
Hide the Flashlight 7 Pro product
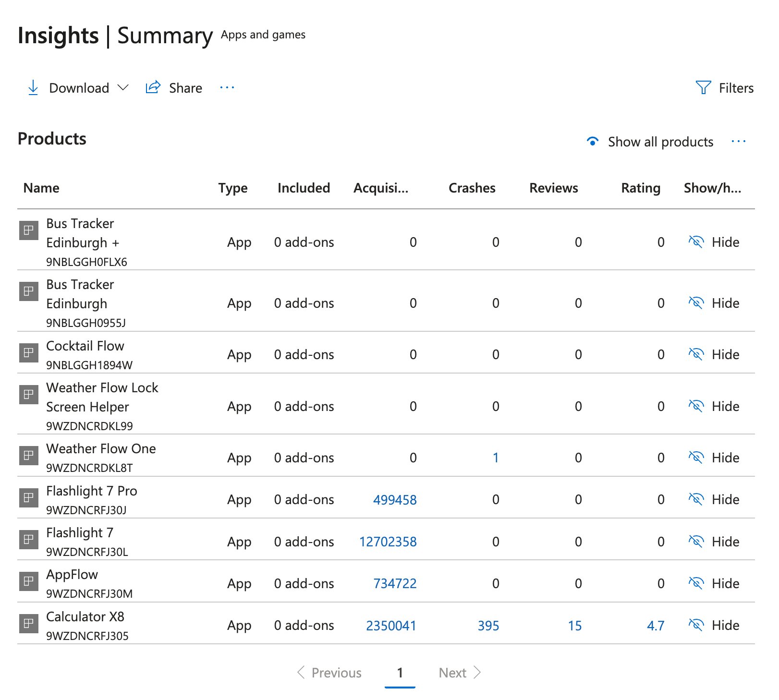[x=714, y=499]
